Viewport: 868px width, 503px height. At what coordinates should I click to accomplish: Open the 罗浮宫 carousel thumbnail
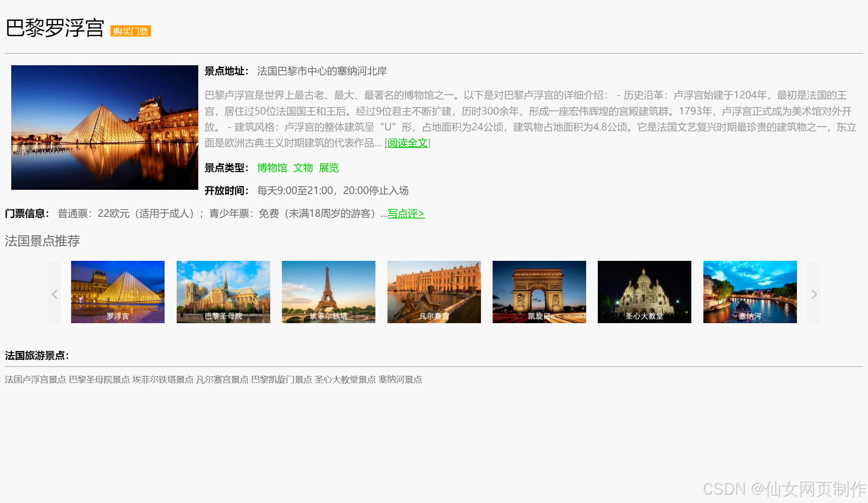click(118, 292)
